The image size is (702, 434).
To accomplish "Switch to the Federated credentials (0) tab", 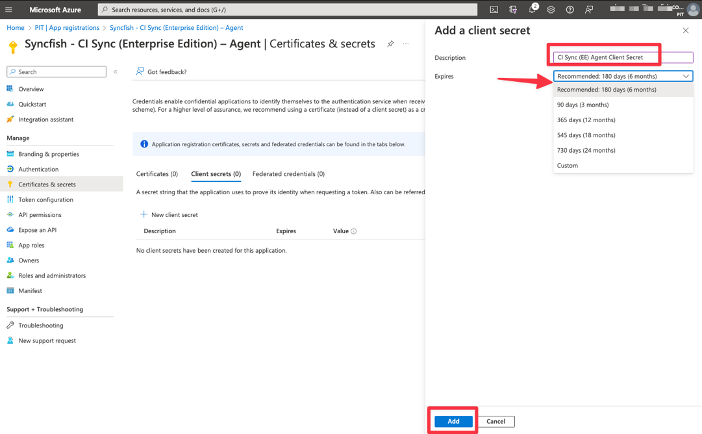I will pyautogui.click(x=288, y=174).
